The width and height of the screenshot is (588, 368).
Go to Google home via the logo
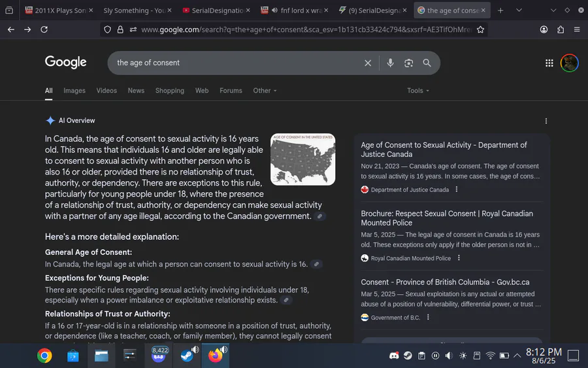click(x=65, y=62)
